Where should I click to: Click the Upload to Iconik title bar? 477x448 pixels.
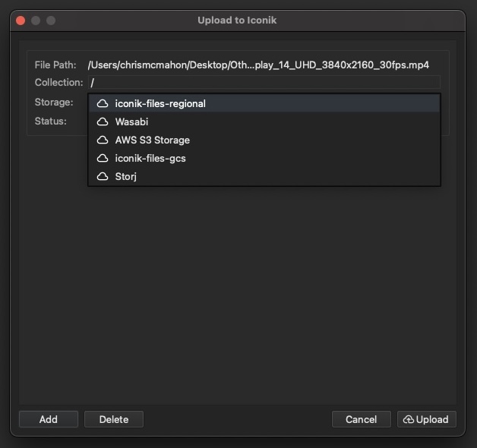(237, 21)
